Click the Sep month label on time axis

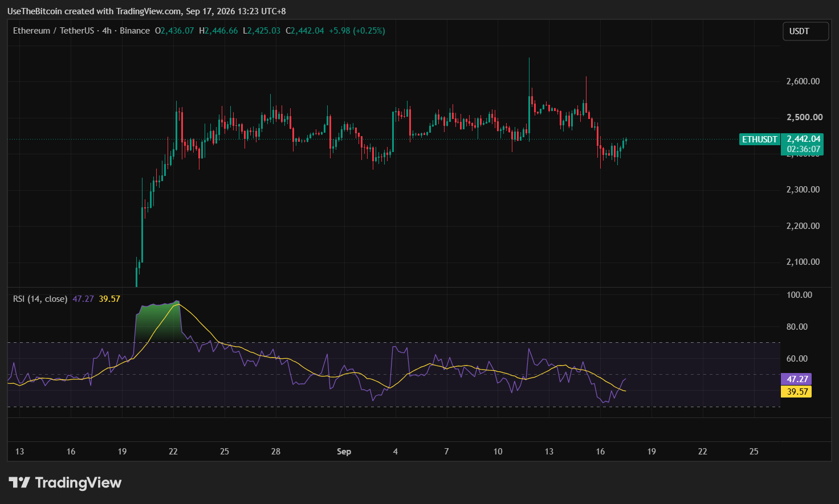[344, 452]
